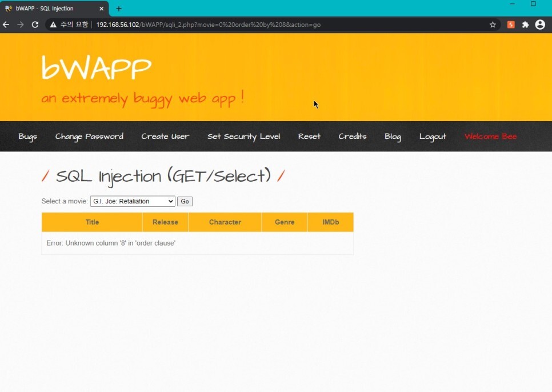The image size is (552, 392).
Task: Minimize the browser window
Action: [512, 4]
